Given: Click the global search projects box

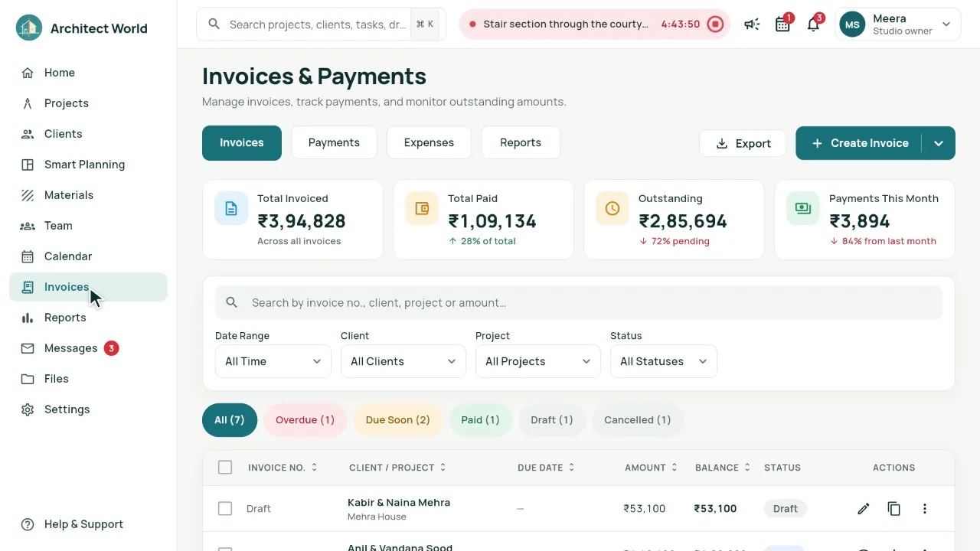Looking at the screenshot, I should pyautogui.click(x=322, y=24).
